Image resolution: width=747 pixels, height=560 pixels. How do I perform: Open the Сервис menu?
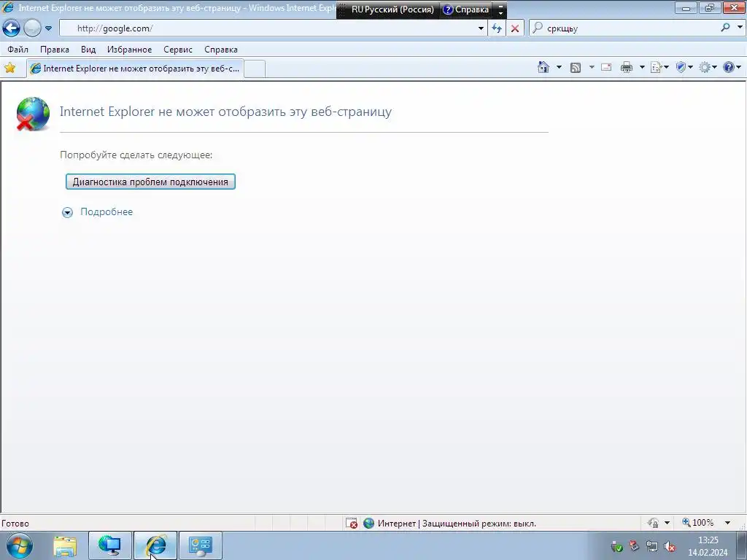click(x=178, y=50)
